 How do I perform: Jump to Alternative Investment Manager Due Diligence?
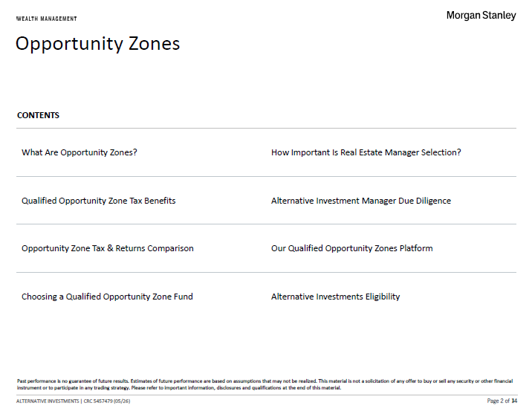coord(361,201)
